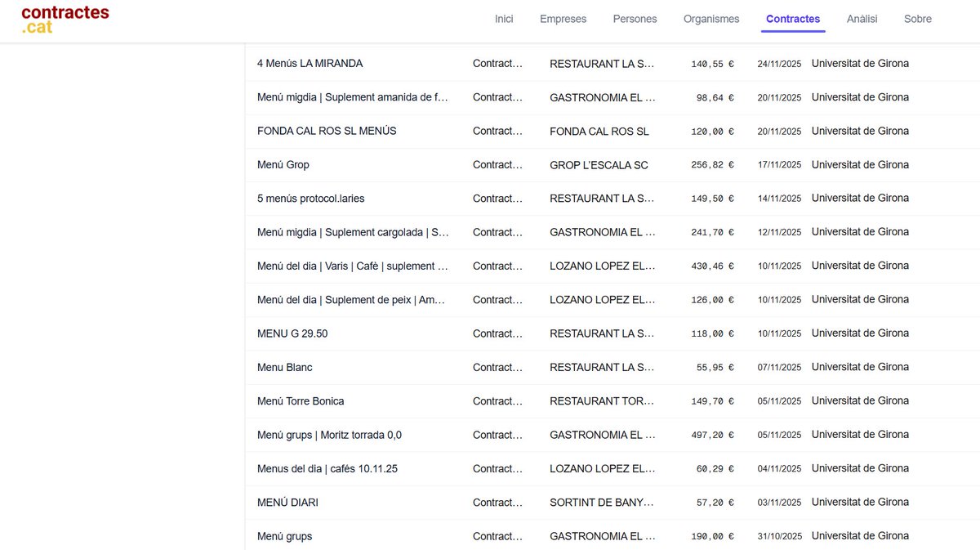Click the 'GROP L'ESCALA SC' company cell
The height and width of the screenshot is (550, 980).
coord(599,165)
